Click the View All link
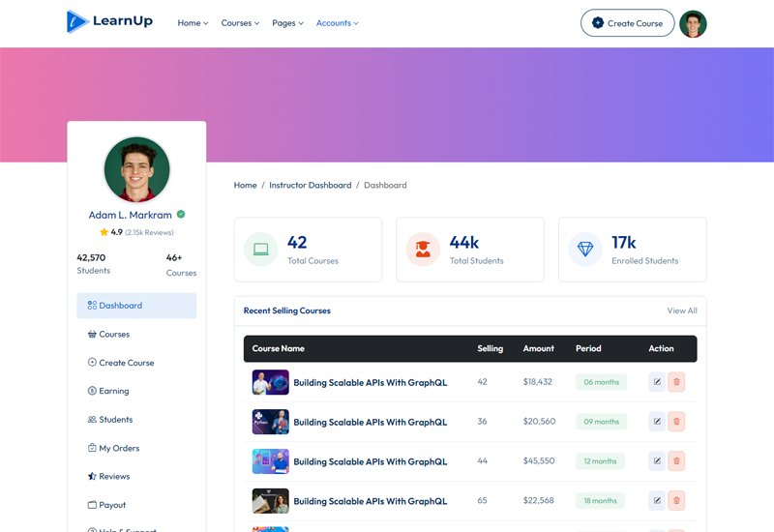774x532 pixels. click(x=681, y=310)
